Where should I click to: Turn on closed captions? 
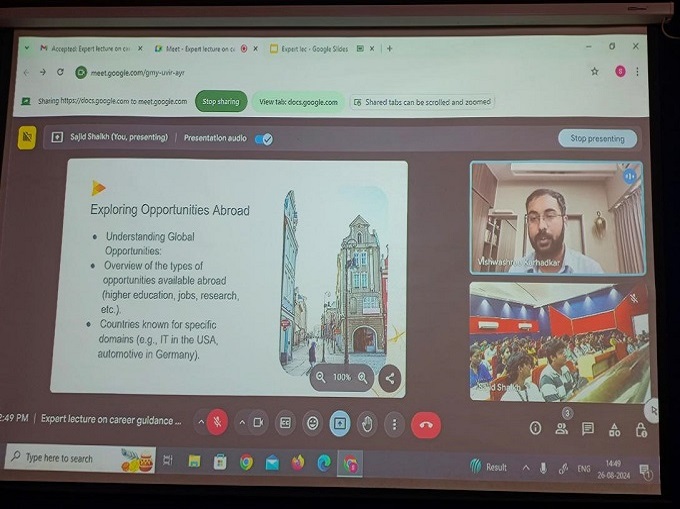pyautogui.click(x=286, y=423)
